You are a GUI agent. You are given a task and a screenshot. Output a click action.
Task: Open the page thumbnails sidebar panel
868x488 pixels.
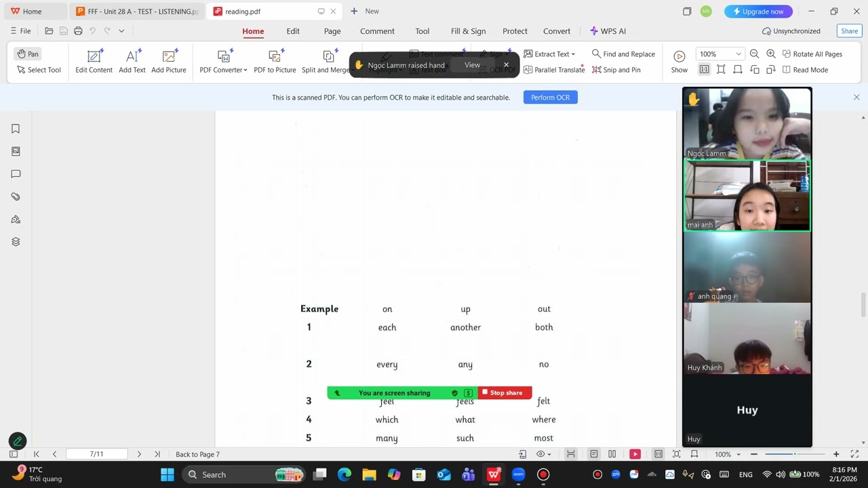click(16, 151)
